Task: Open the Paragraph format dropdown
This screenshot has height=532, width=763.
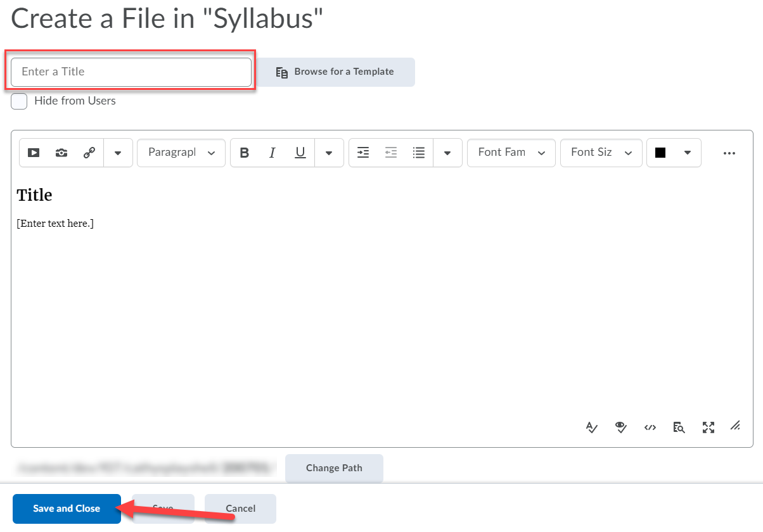Action: point(181,153)
